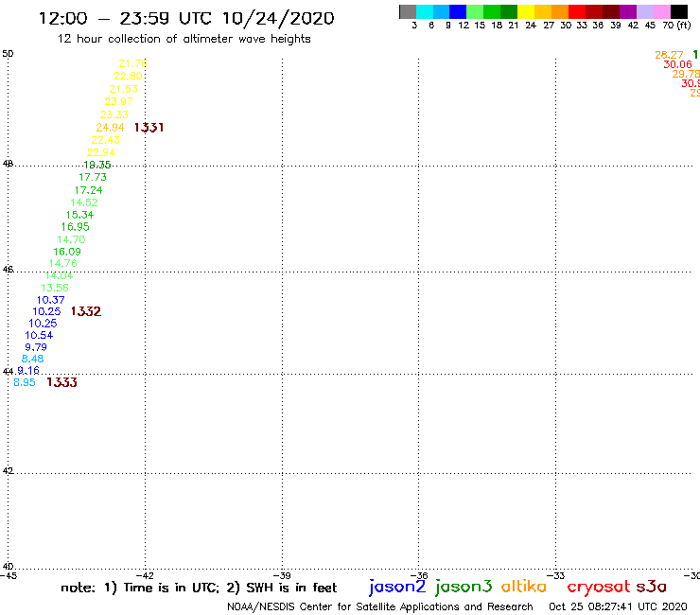The width and height of the screenshot is (700, 615).
Task: Click the wave height value 14.70
Action: pyautogui.click(x=72, y=239)
